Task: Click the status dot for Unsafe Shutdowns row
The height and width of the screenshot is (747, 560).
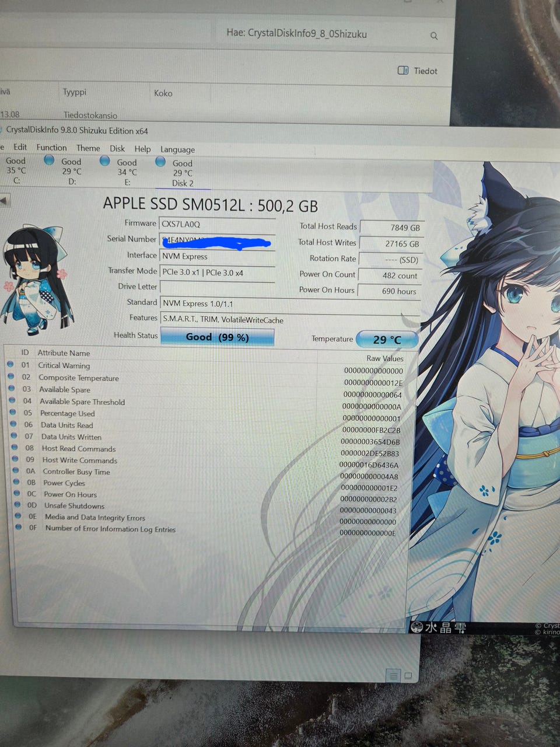Action: coord(17,504)
